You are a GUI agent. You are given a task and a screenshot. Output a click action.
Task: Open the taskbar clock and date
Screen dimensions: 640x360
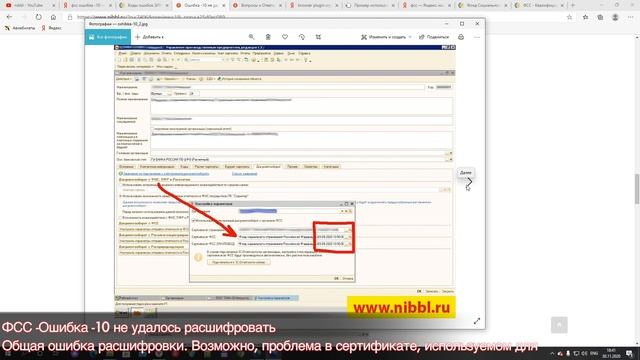point(611,353)
